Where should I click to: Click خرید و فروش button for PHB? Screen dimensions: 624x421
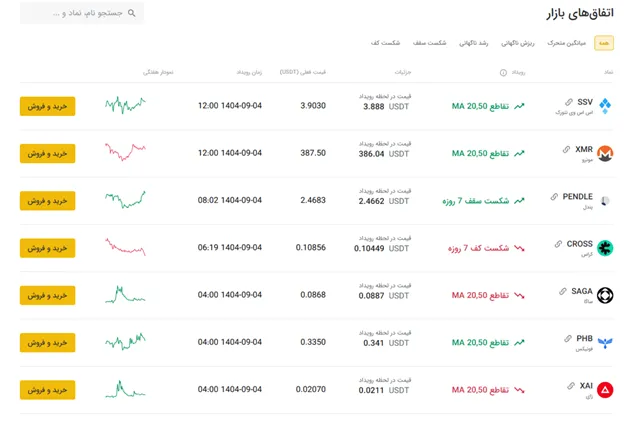[x=47, y=343]
